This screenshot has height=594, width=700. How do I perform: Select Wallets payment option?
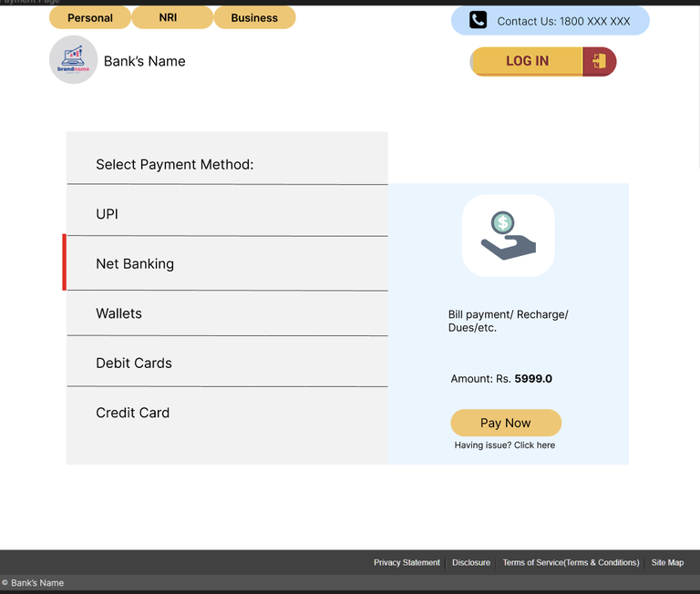click(x=227, y=313)
